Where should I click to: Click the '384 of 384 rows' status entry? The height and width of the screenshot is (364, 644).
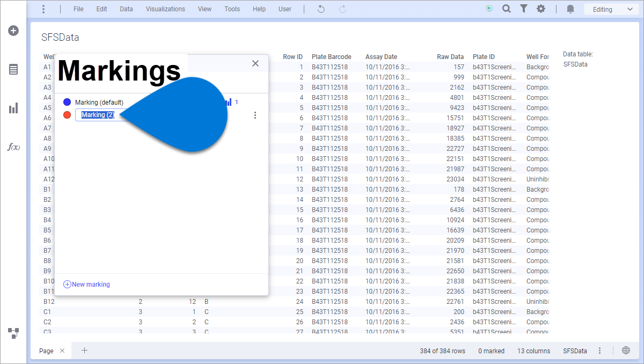coord(443,351)
